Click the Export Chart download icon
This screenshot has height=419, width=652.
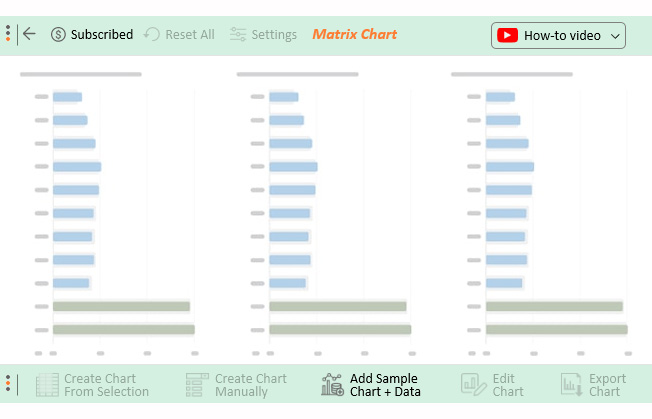pyautogui.click(x=572, y=384)
